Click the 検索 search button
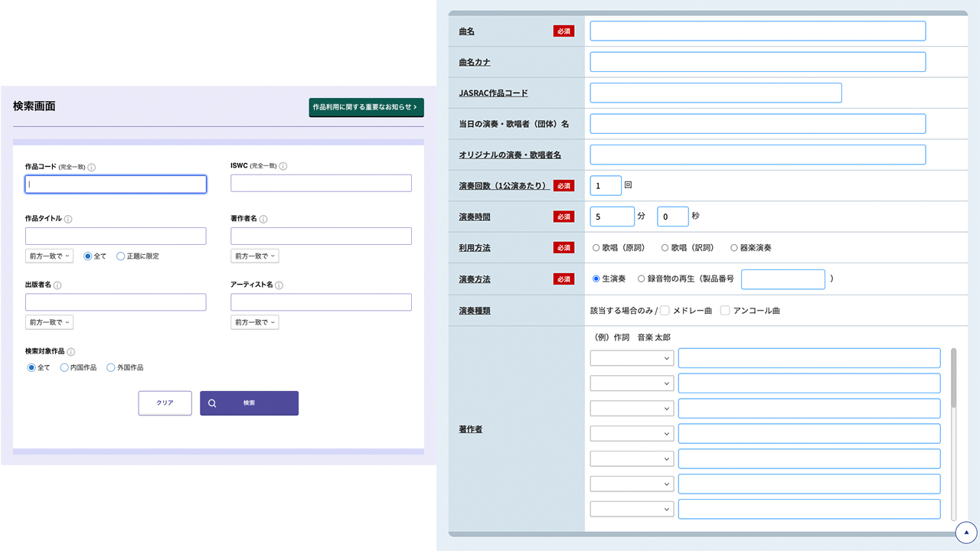980x551 pixels. coord(249,403)
